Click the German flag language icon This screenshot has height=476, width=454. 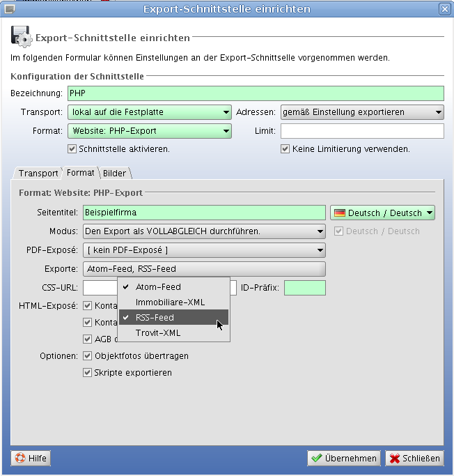click(340, 213)
